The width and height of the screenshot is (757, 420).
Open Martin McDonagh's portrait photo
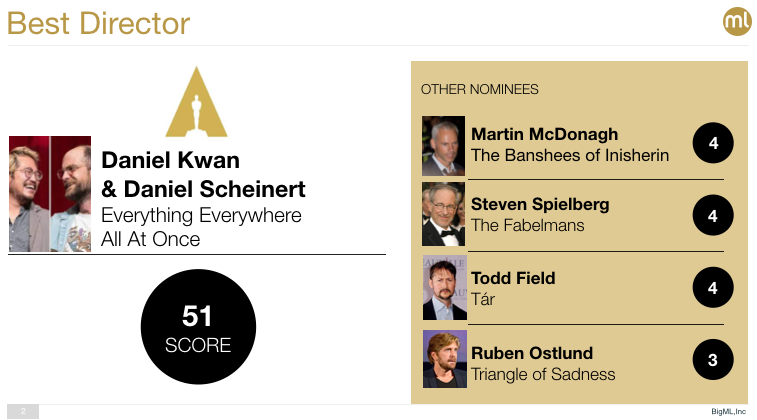(444, 145)
